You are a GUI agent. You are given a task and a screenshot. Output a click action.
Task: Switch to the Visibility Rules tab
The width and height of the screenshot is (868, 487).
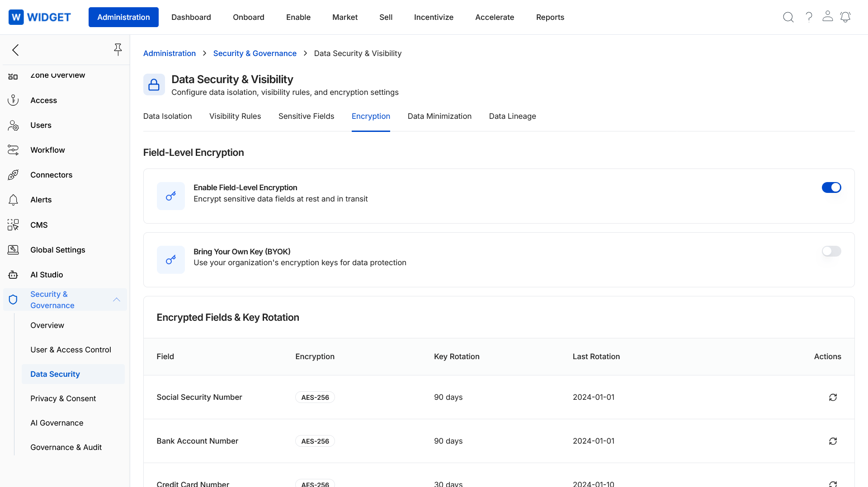235,116
